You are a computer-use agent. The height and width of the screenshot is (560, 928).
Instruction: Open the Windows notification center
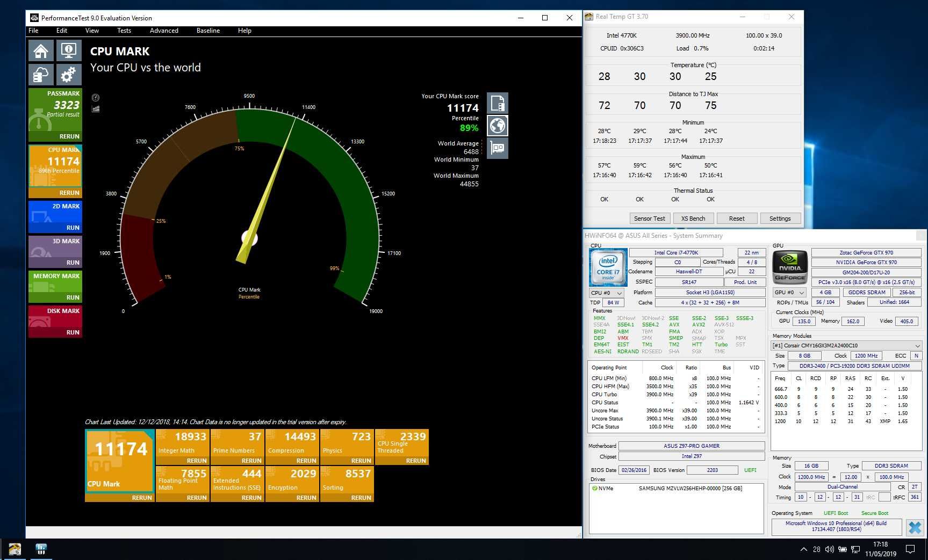(910, 549)
